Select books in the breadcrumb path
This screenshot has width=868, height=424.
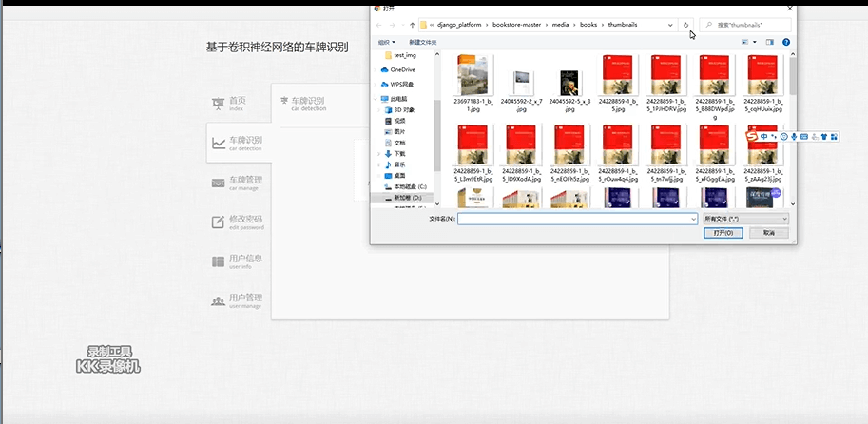click(588, 25)
